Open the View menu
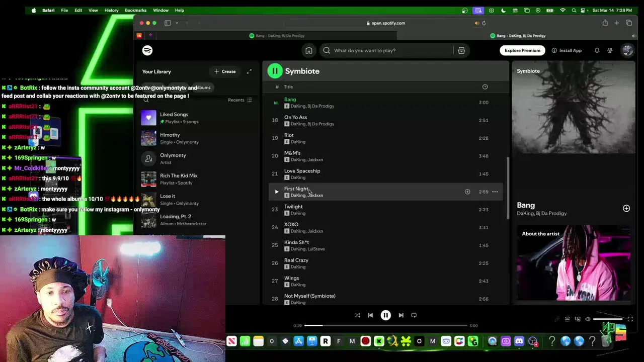The image size is (644, 362). click(93, 10)
